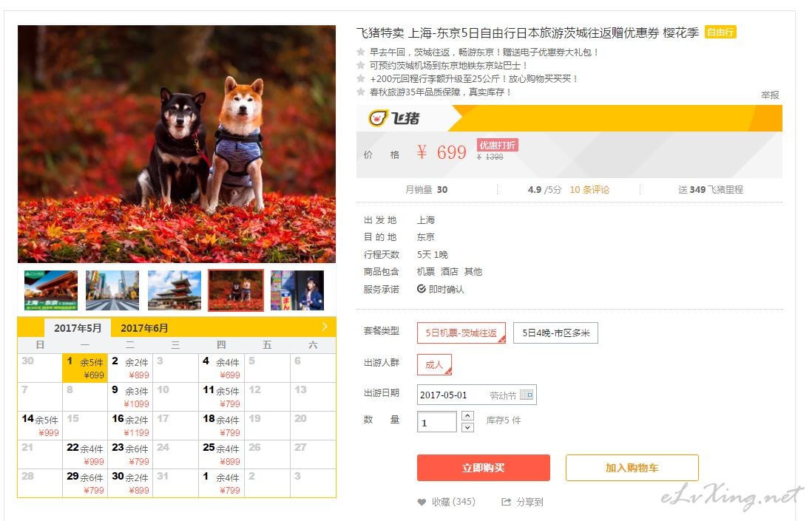The width and height of the screenshot is (812, 521).
Task: Click the 立即购买 buy now button
Action: [x=483, y=468]
